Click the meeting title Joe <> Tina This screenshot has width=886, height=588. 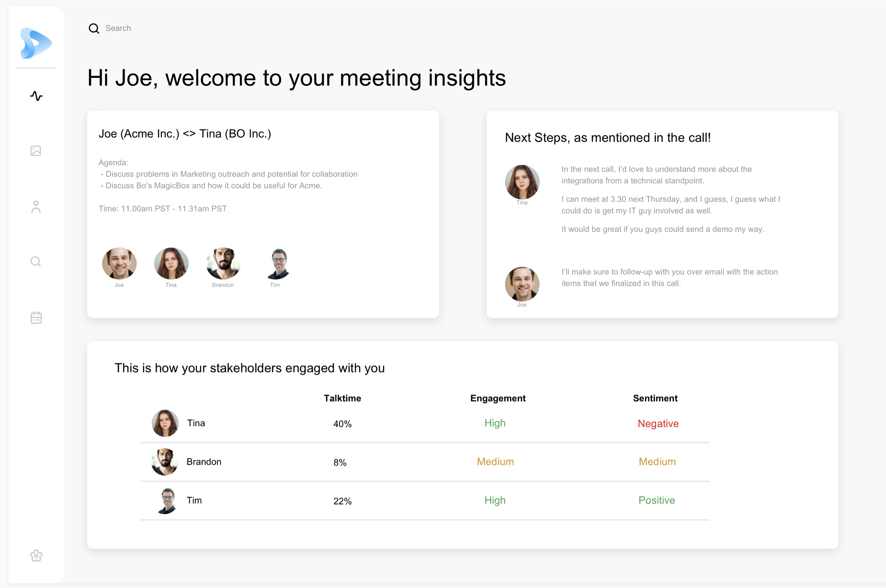pyautogui.click(x=184, y=134)
